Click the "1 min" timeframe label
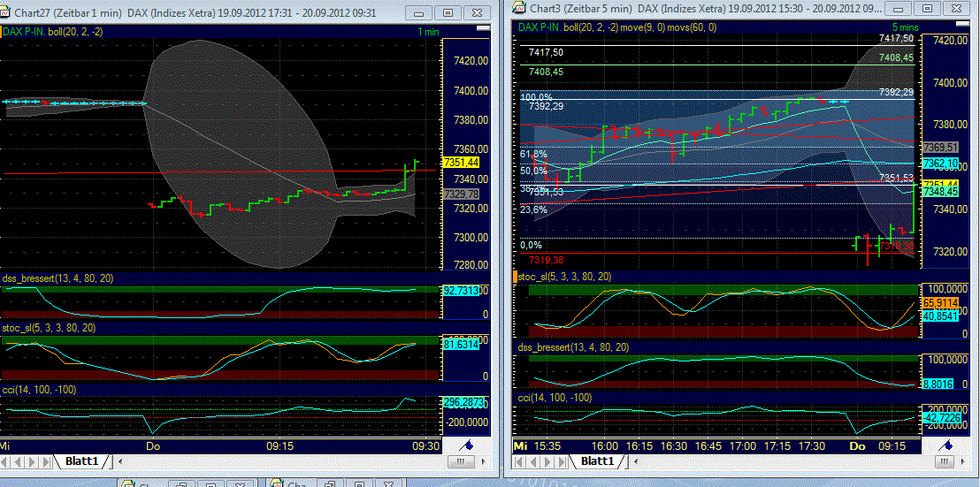 pos(427,33)
